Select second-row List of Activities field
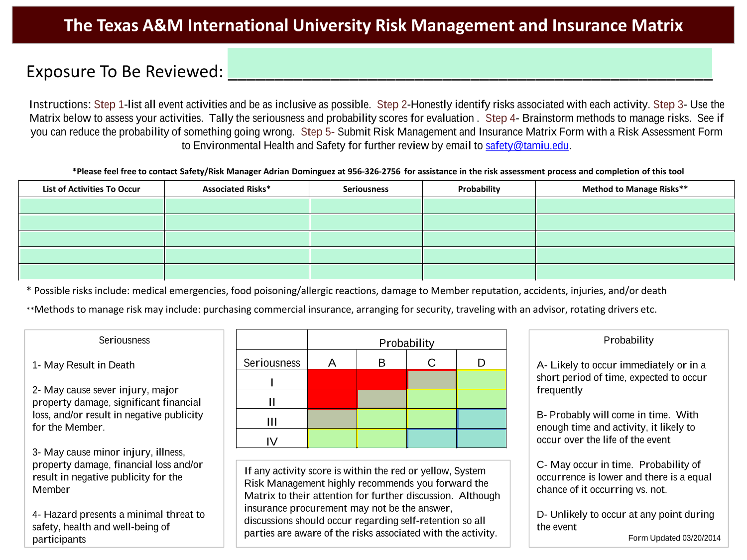 pos(92,222)
